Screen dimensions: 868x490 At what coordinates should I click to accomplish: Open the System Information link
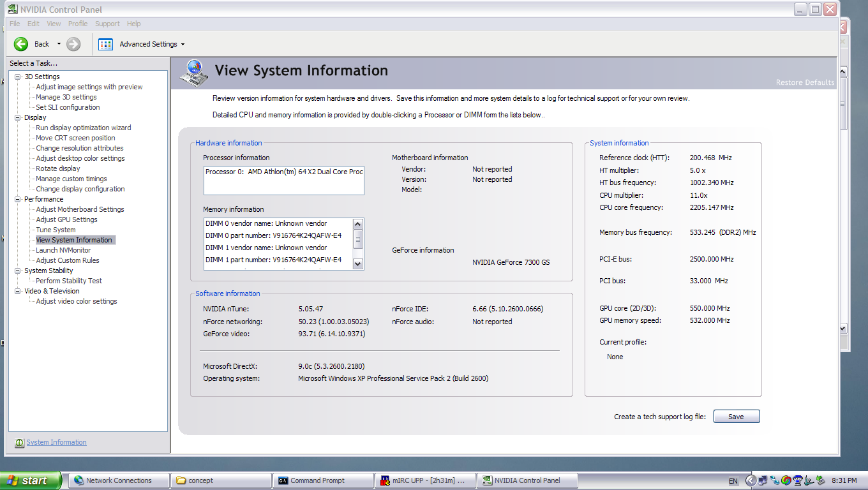pos(56,443)
